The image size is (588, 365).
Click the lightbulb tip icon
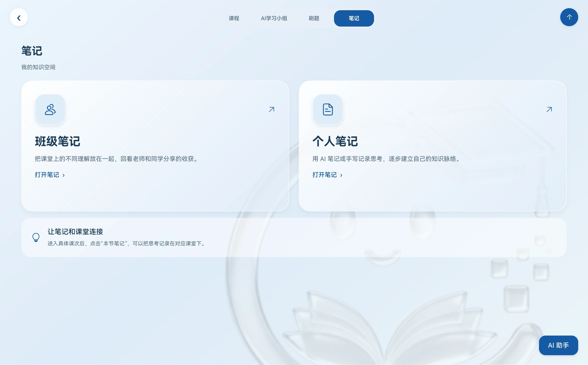[36, 237]
